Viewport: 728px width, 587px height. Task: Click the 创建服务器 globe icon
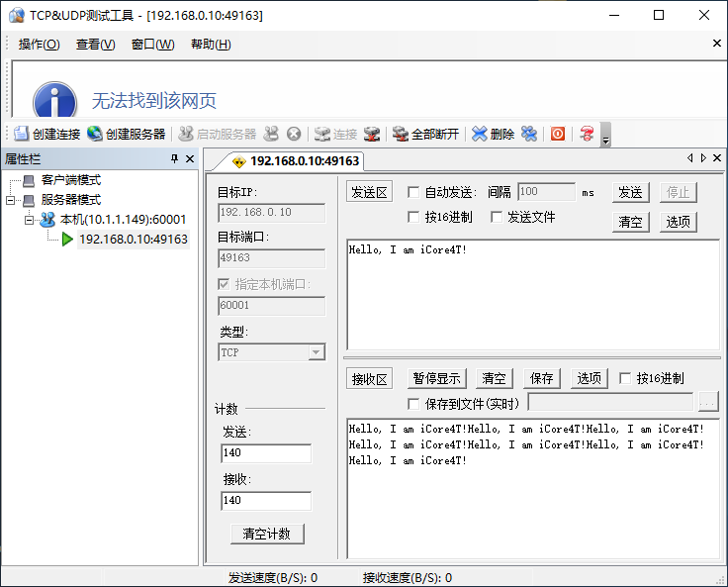(95, 134)
